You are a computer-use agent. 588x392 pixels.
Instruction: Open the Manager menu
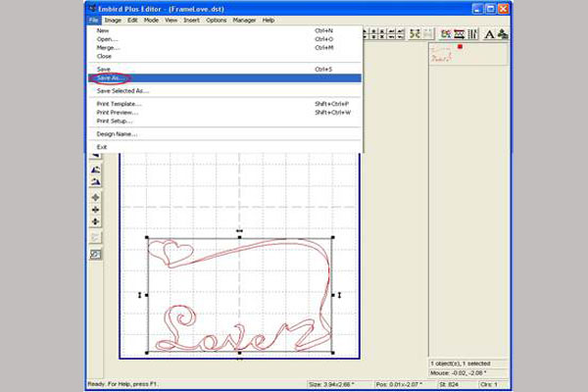tap(244, 20)
